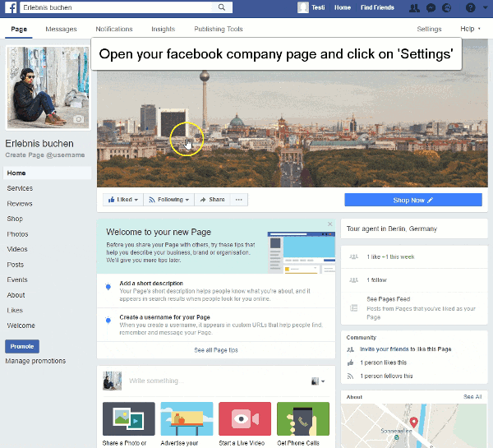Click Invite your friends to like this Page
This screenshot has width=493, height=448.
coord(406,349)
